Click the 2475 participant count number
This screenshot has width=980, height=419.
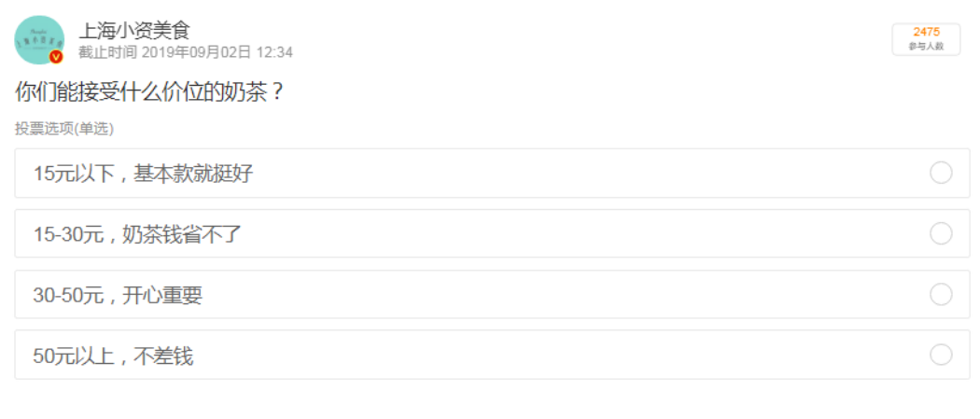(x=926, y=33)
